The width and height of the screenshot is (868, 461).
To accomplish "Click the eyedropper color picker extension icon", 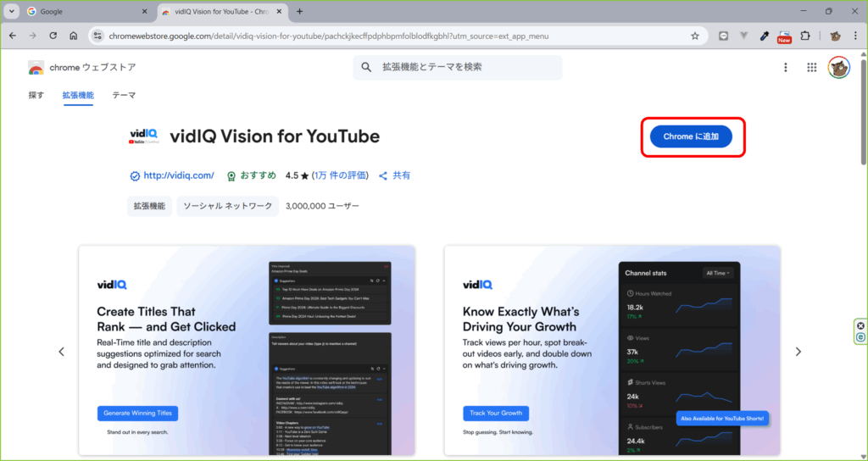I will tap(765, 36).
